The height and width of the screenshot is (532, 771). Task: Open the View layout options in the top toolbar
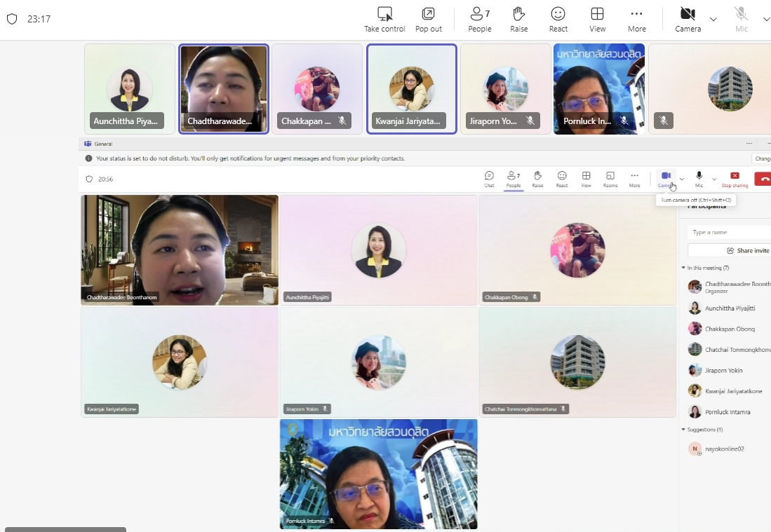click(x=598, y=20)
